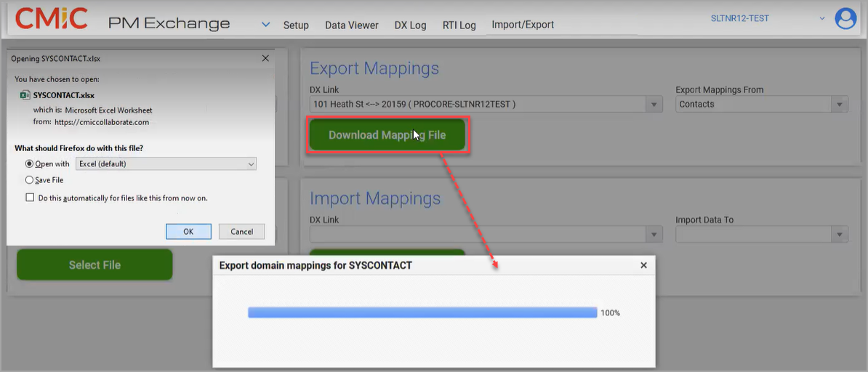This screenshot has width=868, height=372.
Task: Check Do this automatically for files like this
Action: 30,198
